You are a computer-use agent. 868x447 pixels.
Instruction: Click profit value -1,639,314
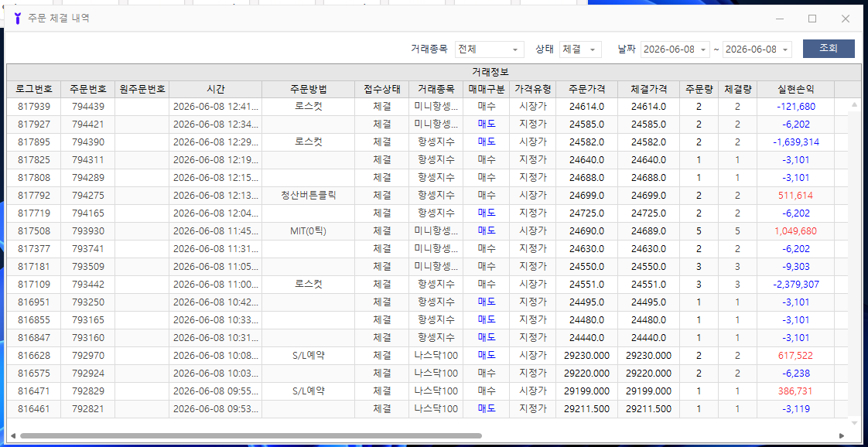click(795, 142)
